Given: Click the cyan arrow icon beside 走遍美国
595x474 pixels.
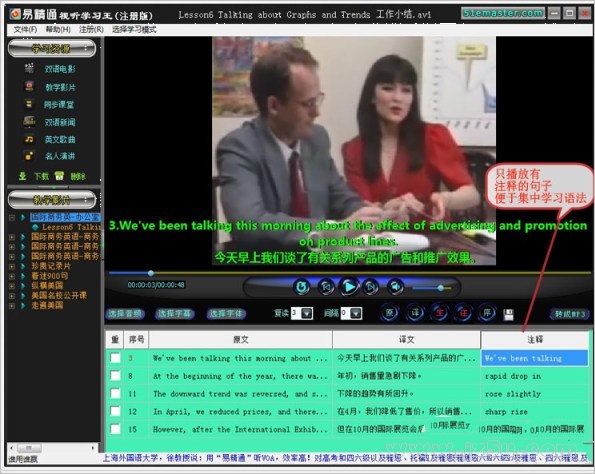Looking at the screenshot, I should 23,305.
